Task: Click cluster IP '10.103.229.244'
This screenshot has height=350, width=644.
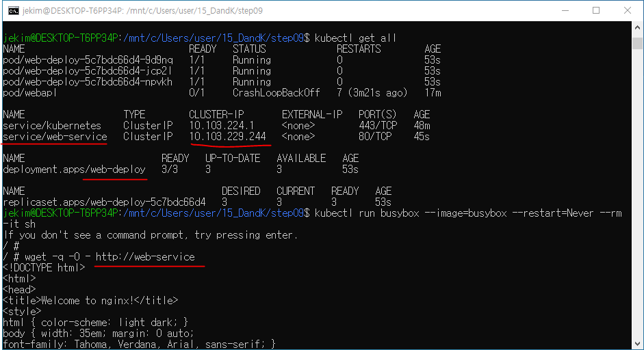Action: (227, 137)
